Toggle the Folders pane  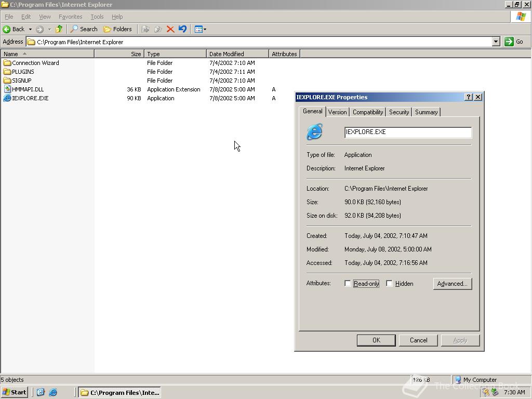point(117,29)
